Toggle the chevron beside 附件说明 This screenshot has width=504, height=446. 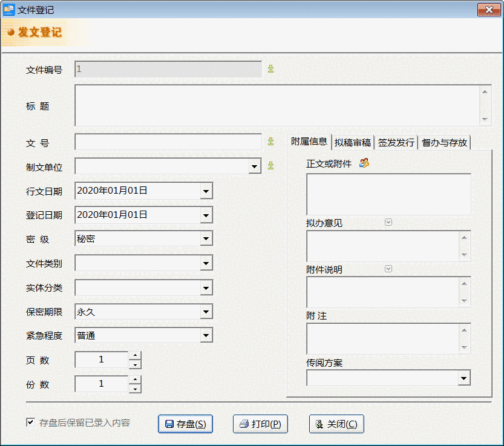click(x=387, y=268)
